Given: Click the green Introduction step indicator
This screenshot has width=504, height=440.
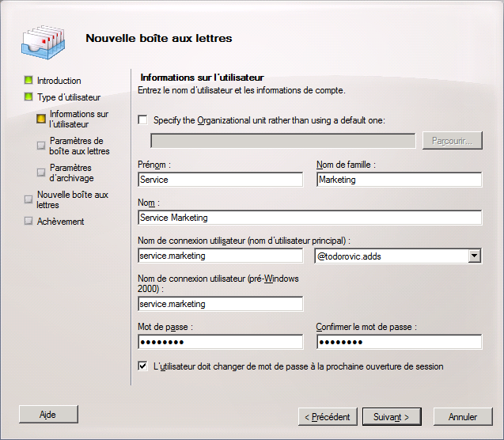Looking at the screenshot, I should 28,81.
